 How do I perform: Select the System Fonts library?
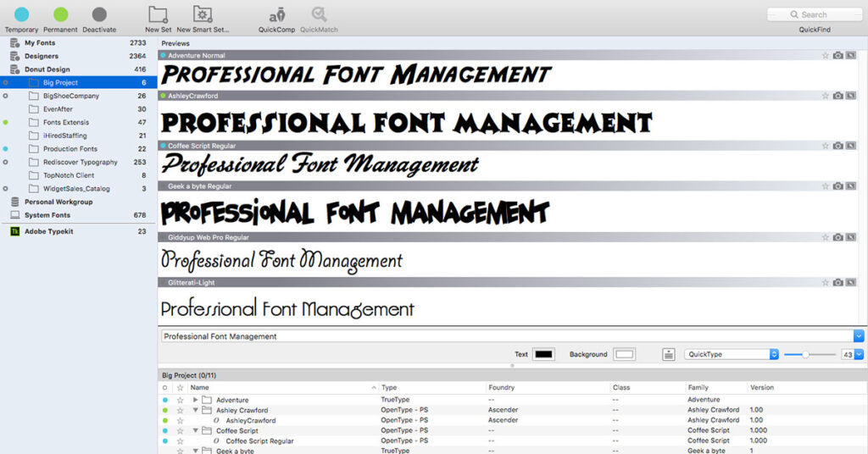coord(47,215)
